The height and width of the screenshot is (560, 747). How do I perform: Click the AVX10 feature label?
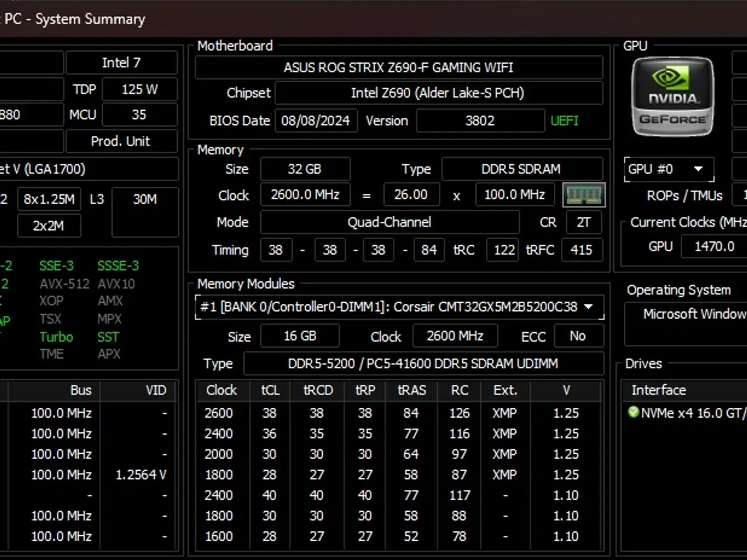(x=116, y=284)
